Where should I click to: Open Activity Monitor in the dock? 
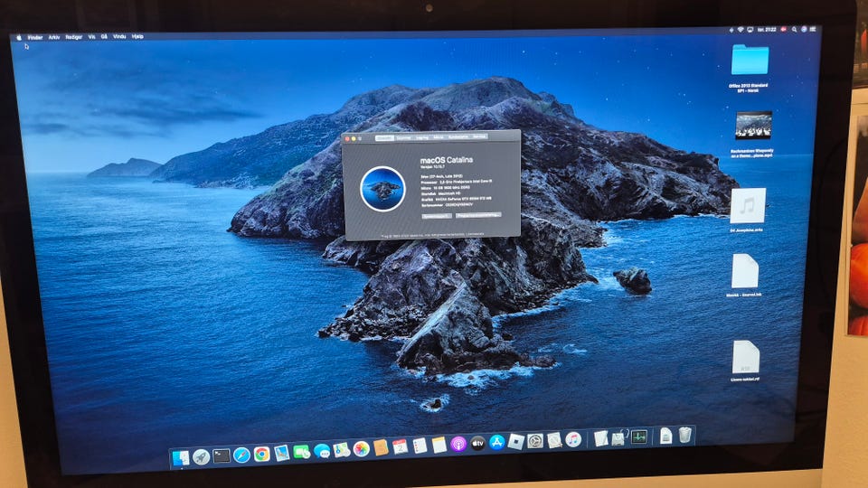(638, 436)
